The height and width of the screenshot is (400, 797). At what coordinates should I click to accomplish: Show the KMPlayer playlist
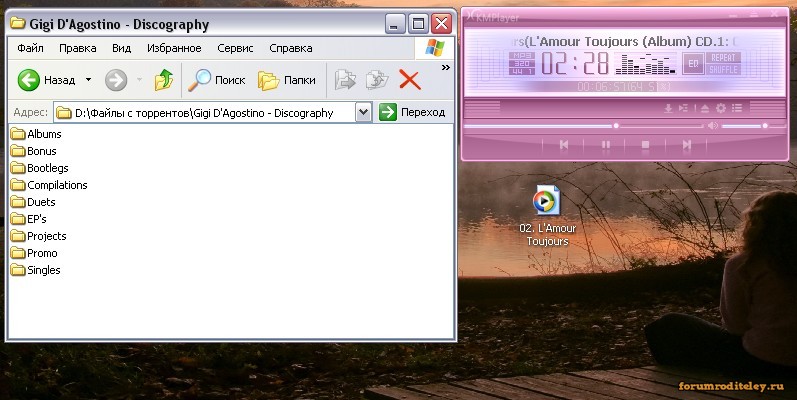click(735, 108)
